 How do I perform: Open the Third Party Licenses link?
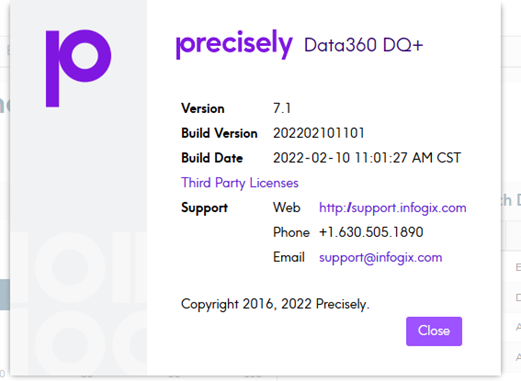point(240,183)
